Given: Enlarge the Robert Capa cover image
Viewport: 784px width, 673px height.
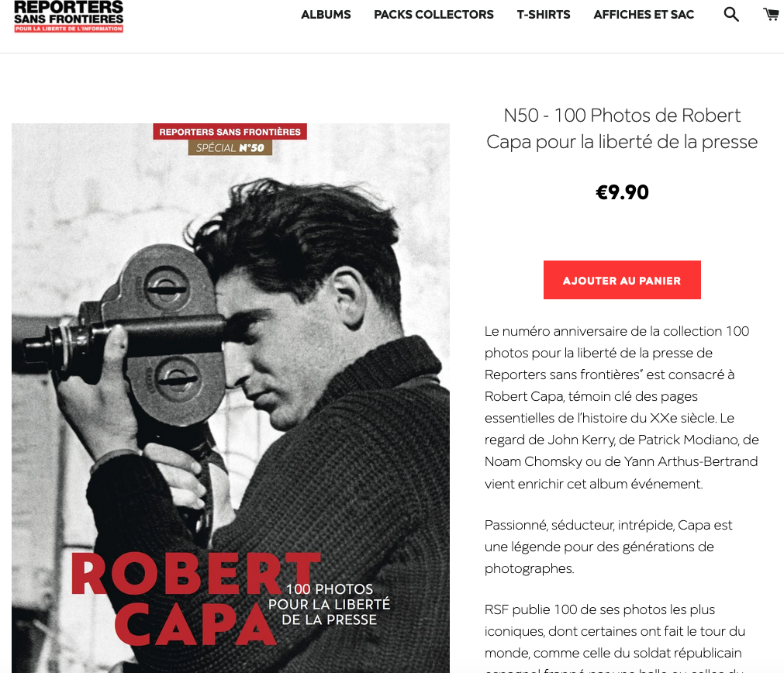Looking at the screenshot, I should [x=230, y=398].
